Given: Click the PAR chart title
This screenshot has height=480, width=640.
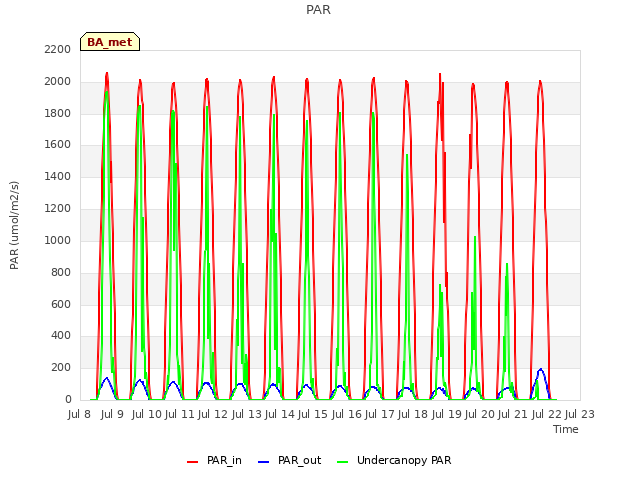Looking at the screenshot, I should point(318,9).
